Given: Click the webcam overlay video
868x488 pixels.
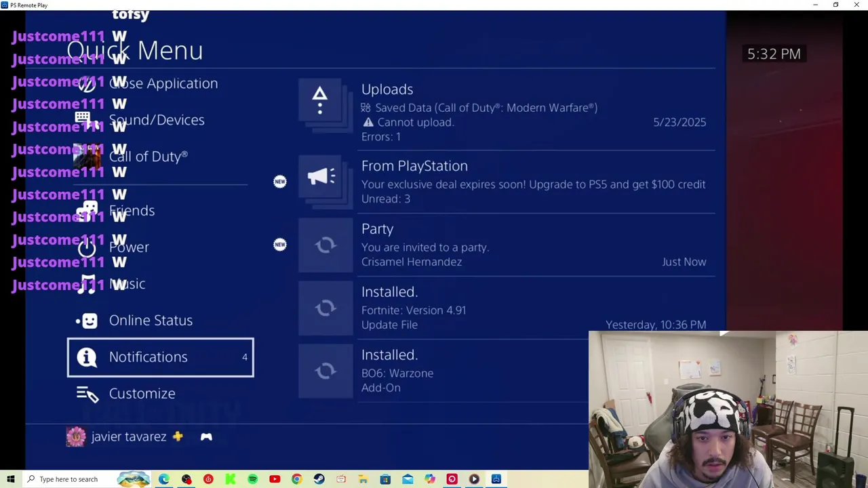Looking at the screenshot, I should pos(728,409).
